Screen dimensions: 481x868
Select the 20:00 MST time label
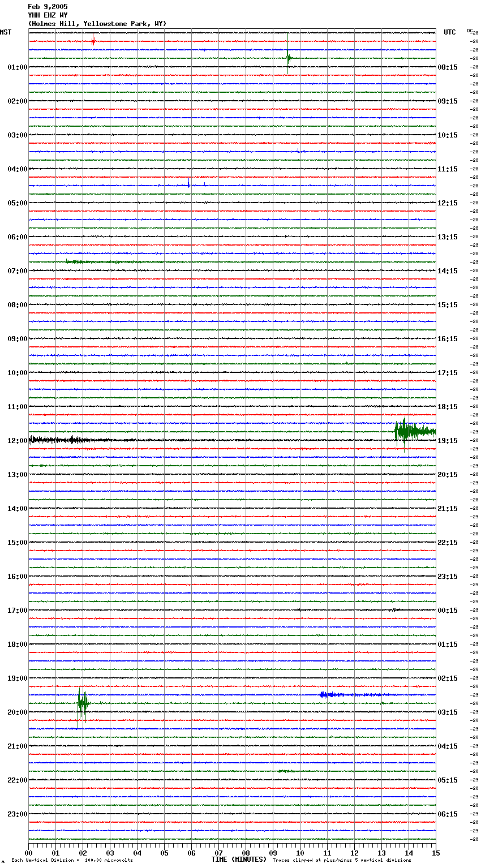[17, 712]
